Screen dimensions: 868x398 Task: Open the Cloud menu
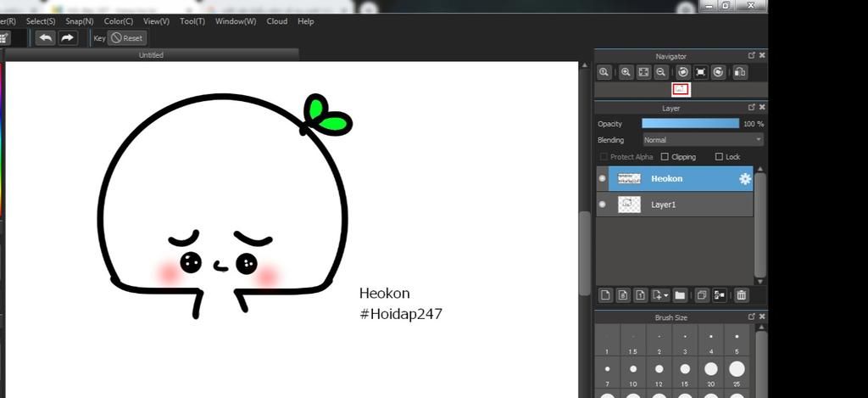tap(277, 21)
